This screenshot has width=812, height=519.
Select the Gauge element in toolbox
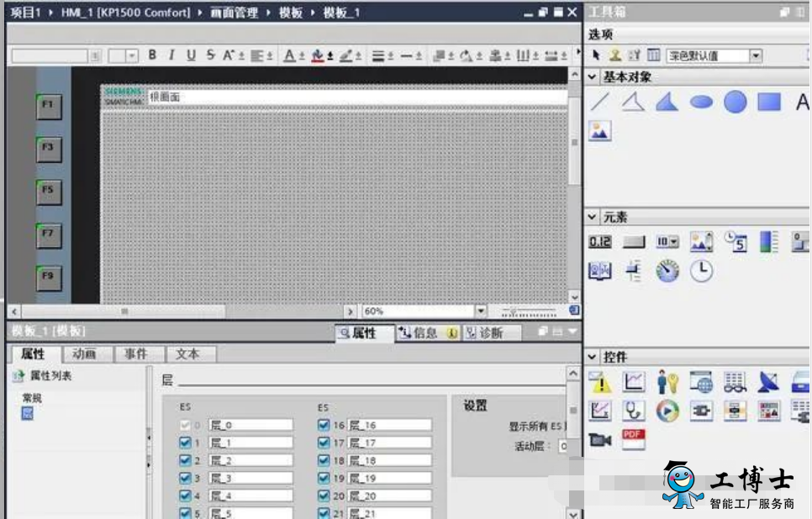pyautogui.click(x=667, y=270)
